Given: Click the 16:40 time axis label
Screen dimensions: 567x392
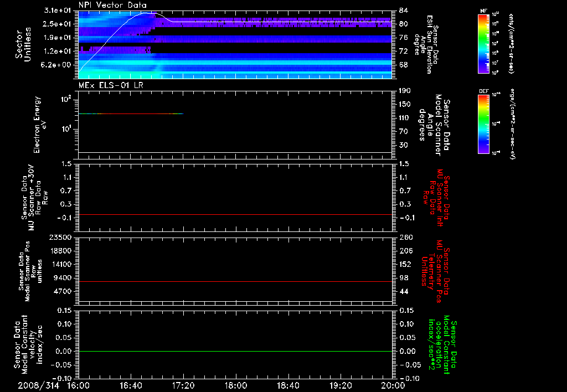Looking at the screenshot, I should (x=131, y=385).
